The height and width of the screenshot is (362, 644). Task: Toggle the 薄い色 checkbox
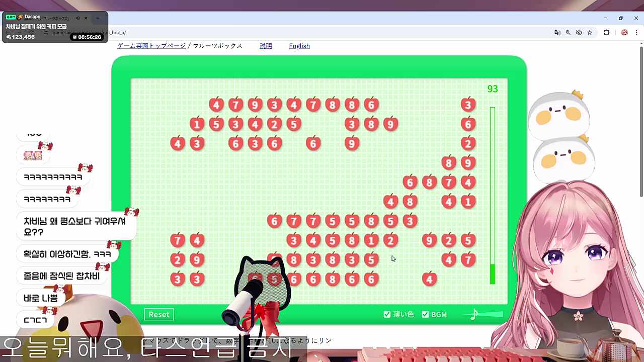tap(387, 314)
